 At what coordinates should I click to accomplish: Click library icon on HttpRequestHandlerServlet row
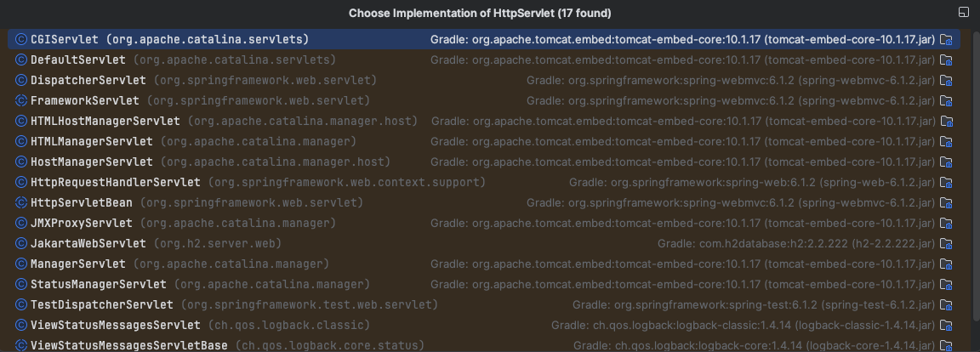(946, 183)
